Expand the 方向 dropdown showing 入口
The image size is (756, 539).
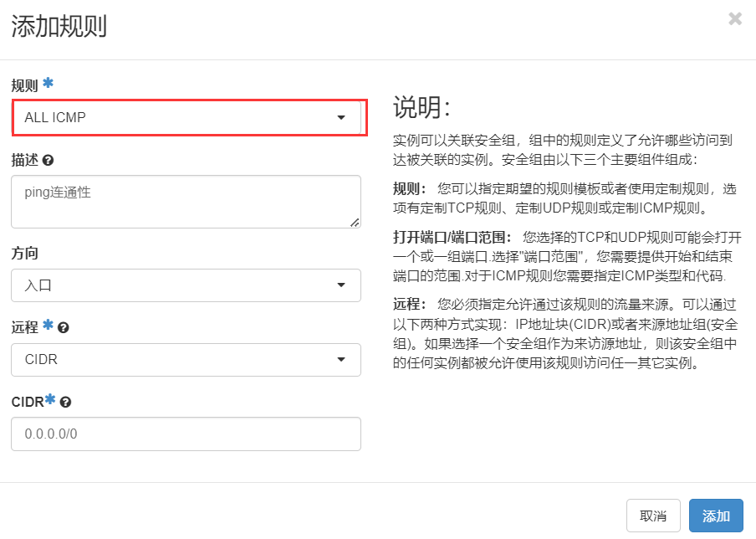[186, 285]
